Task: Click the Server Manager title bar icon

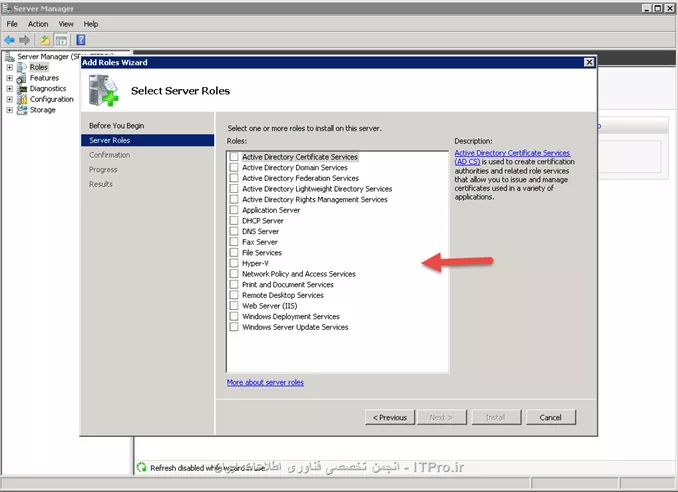Action: click(6, 8)
